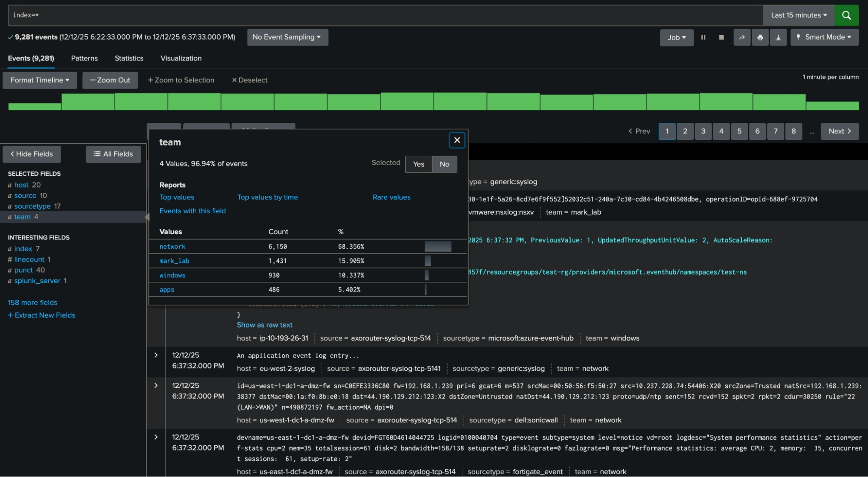
Task: Stop the search job
Action: click(x=721, y=37)
